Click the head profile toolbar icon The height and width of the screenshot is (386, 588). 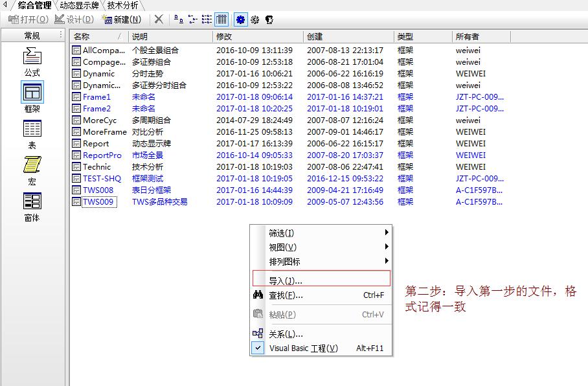(x=269, y=19)
